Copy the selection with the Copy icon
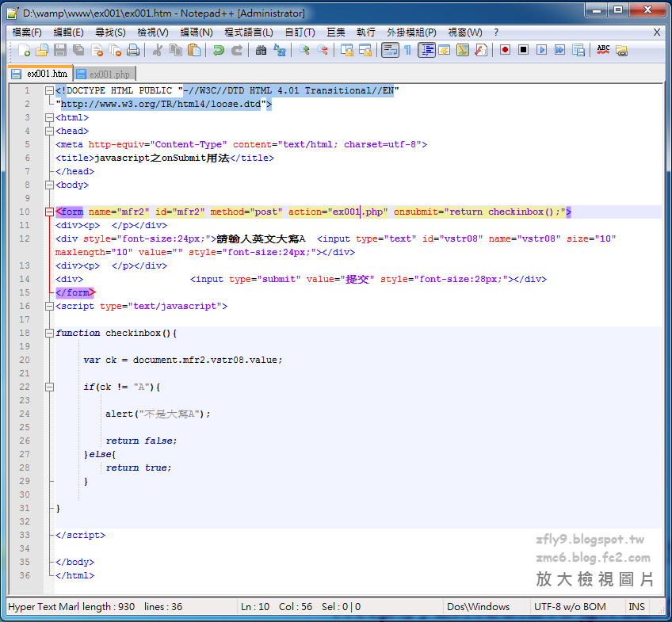This screenshot has height=622, width=672. (x=176, y=50)
